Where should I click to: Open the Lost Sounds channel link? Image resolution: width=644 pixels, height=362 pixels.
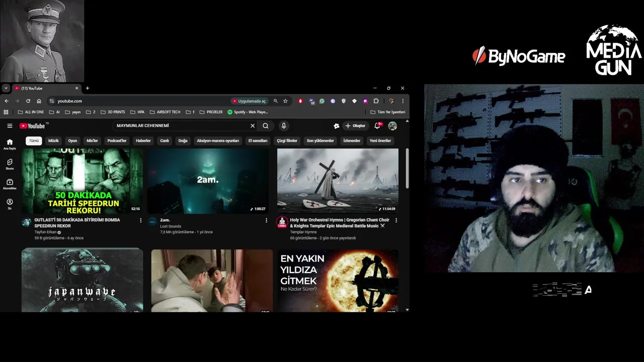coord(171,226)
